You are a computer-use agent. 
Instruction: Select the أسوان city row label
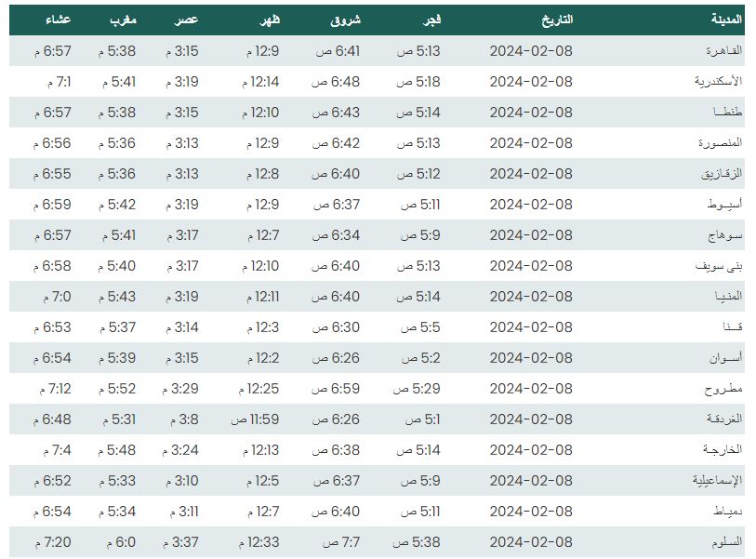click(x=725, y=358)
